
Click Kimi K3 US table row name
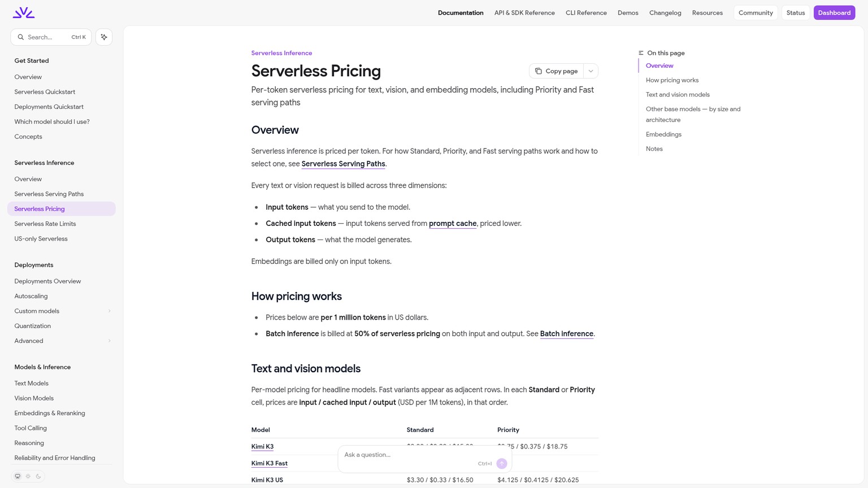click(x=267, y=480)
